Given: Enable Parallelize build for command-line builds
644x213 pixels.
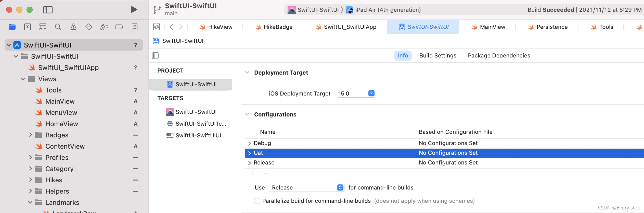Looking at the screenshot, I should coord(257,201).
